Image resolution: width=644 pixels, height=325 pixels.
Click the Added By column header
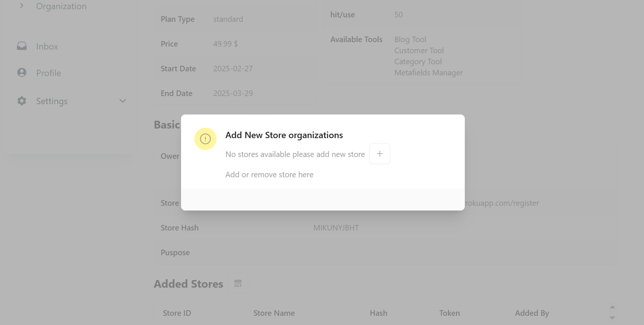[x=532, y=313]
